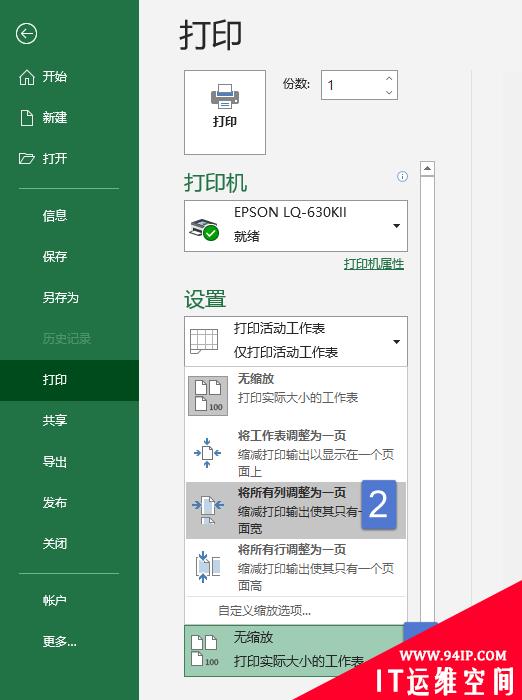Image resolution: width=522 pixels, height=700 pixels.
Task: Increase copies with the up spinner arrow
Action: [x=389, y=78]
